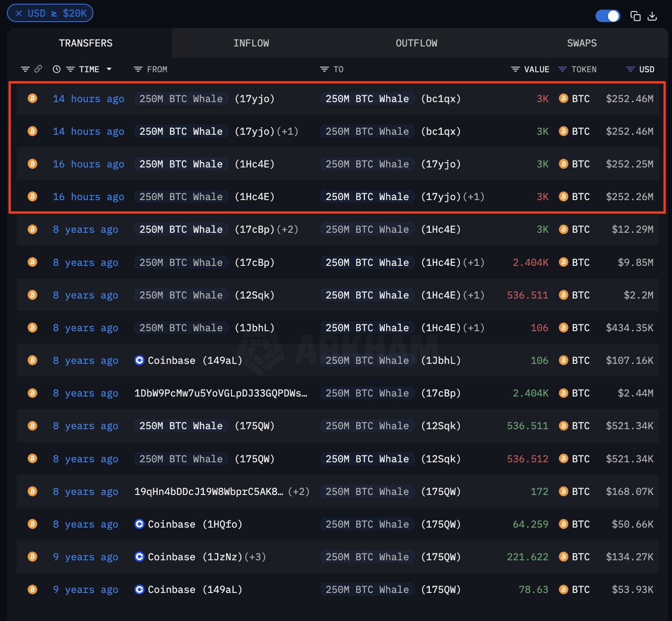Open the OUTFLOW tab
This screenshot has width=672, height=621.
click(x=416, y=43)
